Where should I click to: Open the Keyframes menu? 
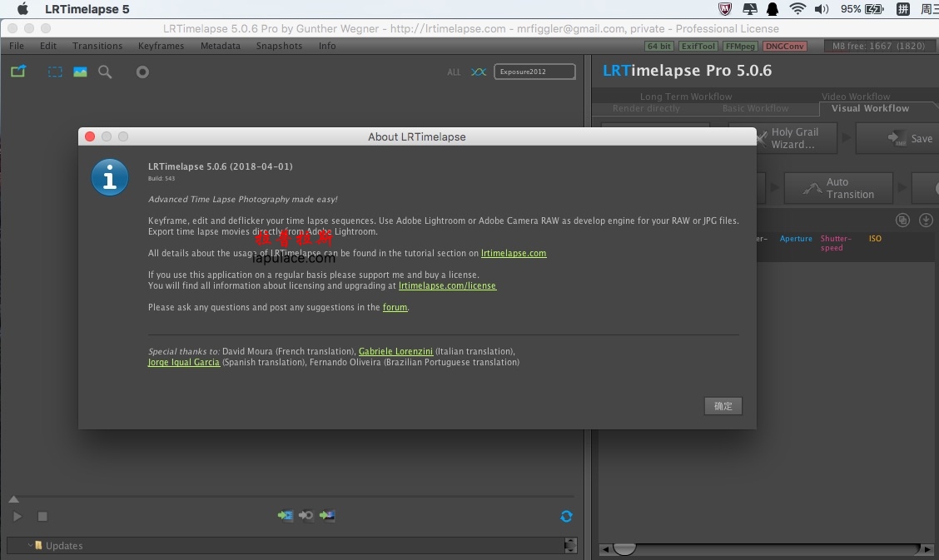[x=161, y=46]
